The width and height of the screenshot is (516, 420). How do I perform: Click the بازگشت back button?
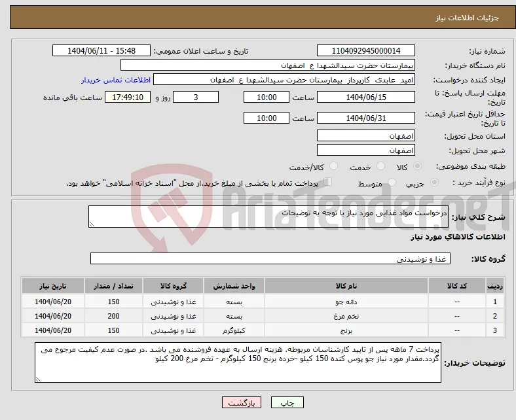tap(242, 402)
